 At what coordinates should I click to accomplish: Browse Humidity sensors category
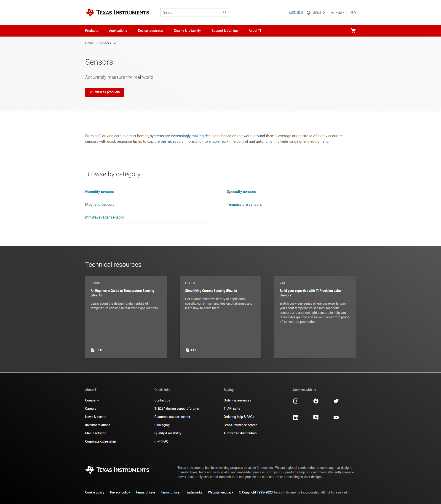99,192
